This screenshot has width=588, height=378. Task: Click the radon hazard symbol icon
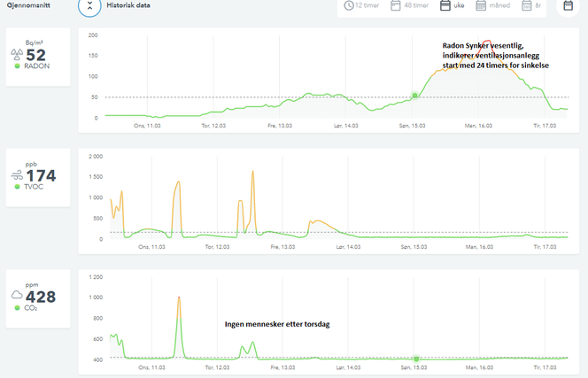tap(16, 54)
